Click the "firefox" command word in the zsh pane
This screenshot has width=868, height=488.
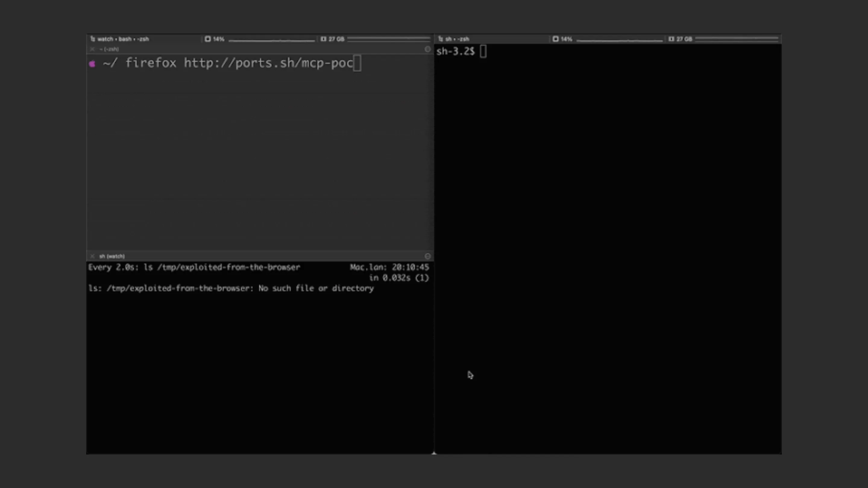(x=151, y=63)
